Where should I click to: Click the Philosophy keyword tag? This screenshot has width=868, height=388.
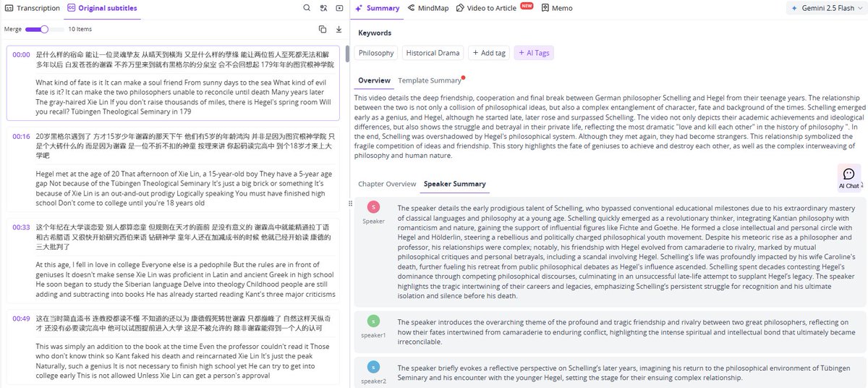click(x=376, y=53)
